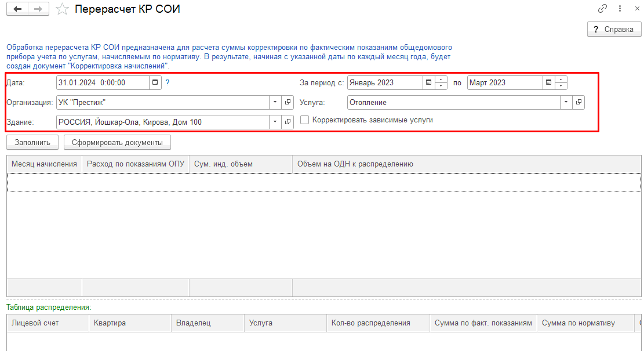Expand the Услуга dropdown list
The height and width of the screenshot is (351, 644).
pos(565,103)
